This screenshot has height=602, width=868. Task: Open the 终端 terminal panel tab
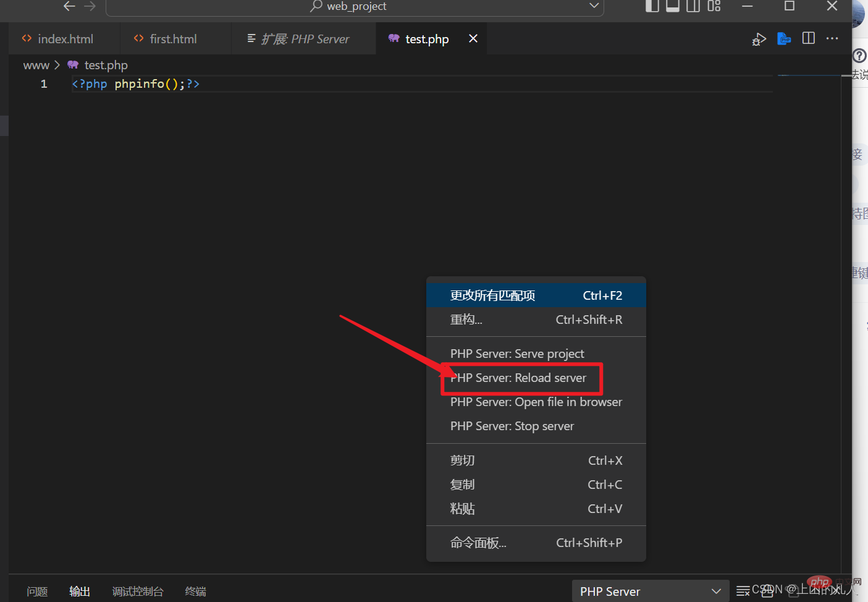coord(195,591)
